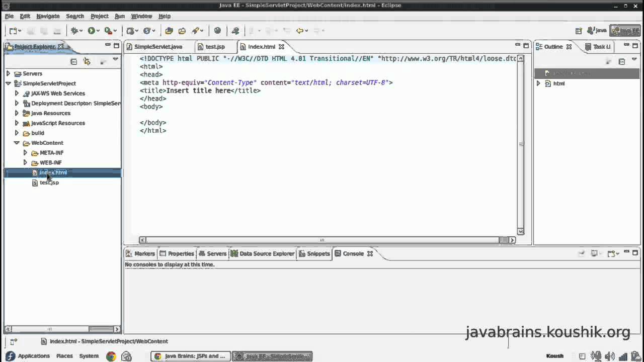The width and height of the screenshot is (644, 362).
Task: Switch to test.jsp editor tab
Action: [x=211, y=47]
